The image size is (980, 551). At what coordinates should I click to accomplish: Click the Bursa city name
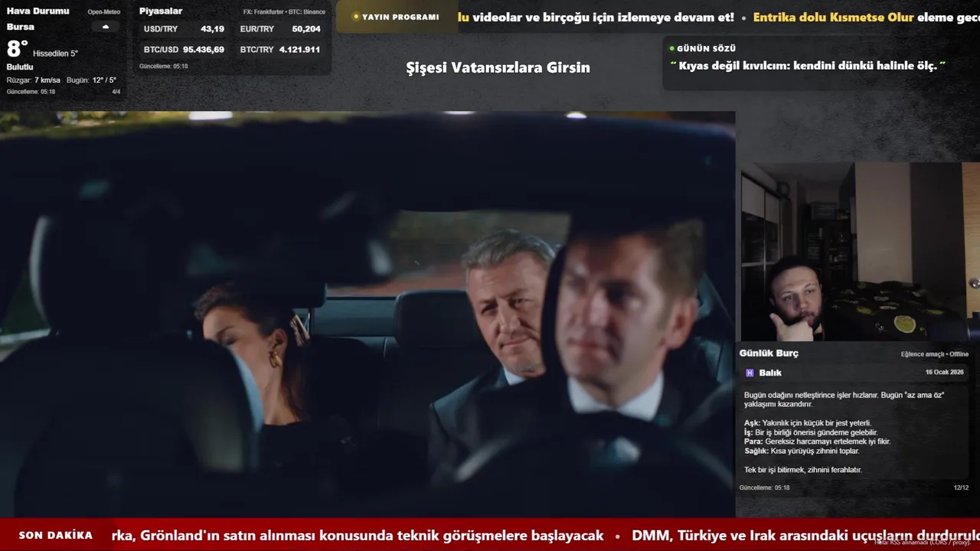[21, 27]
